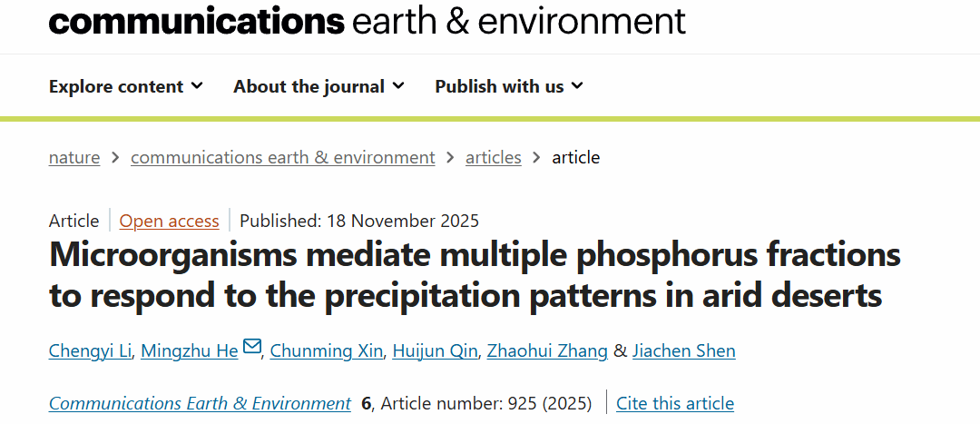The image size is (980, 424).
Task: View author Chengyi Li
Action: (x=90, y=350)
